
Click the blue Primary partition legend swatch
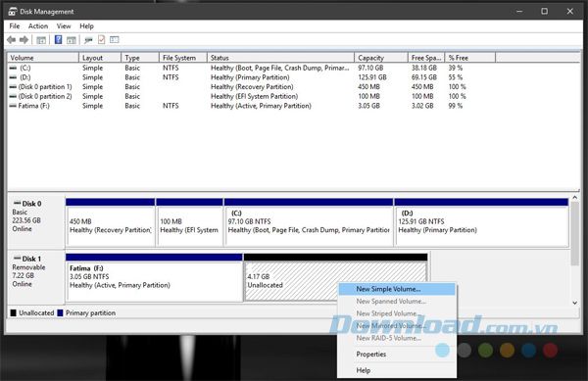coord(60,312)
